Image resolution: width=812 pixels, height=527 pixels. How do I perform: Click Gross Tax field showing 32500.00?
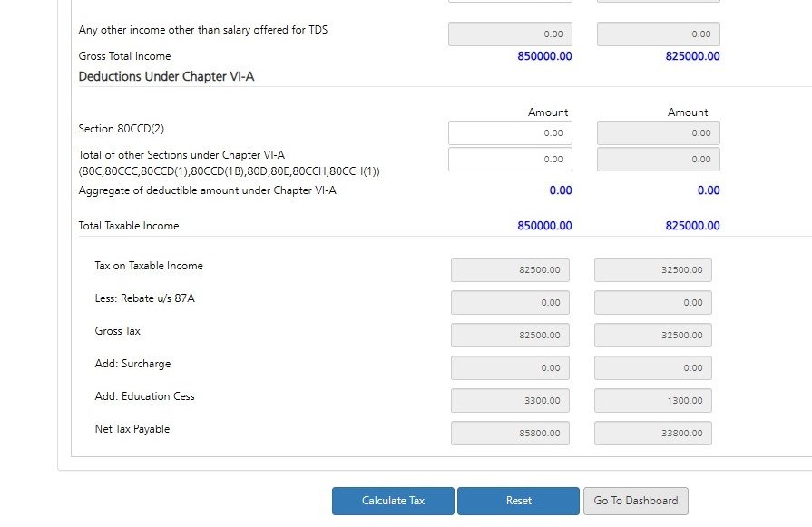pyautogui.click(x=653, y=336)
